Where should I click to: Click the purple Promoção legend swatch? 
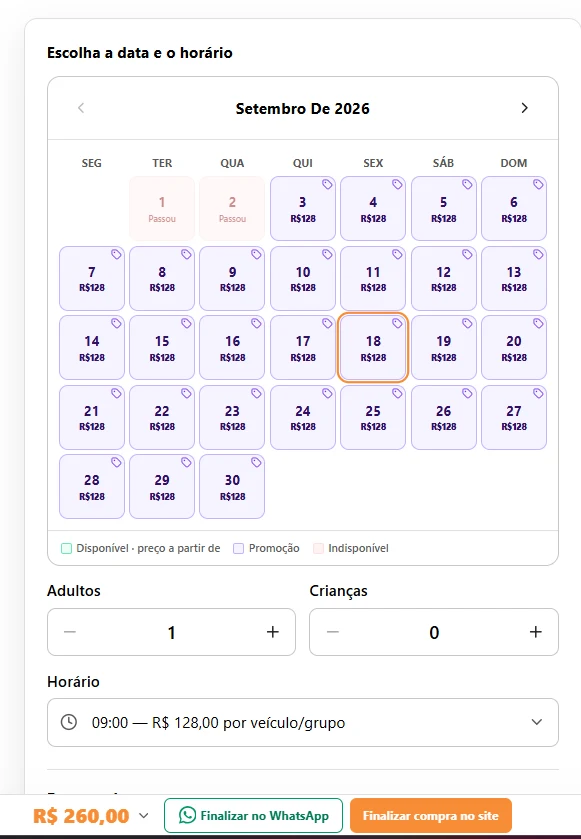pyautogui.click(x=239, y=548)
